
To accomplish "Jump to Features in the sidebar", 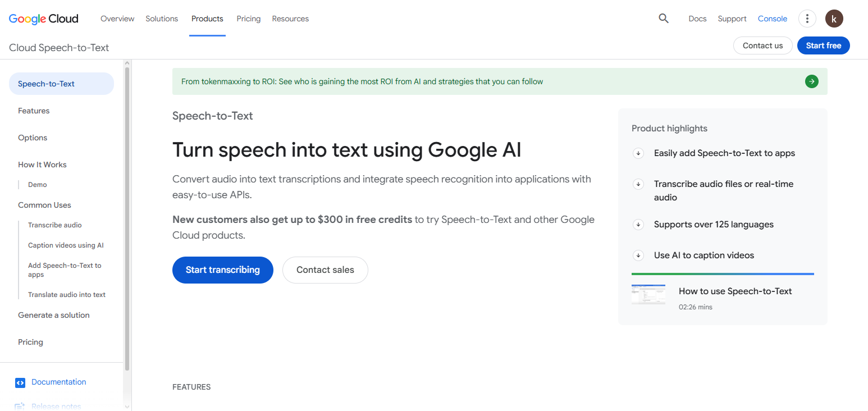I will coord(34,111).
